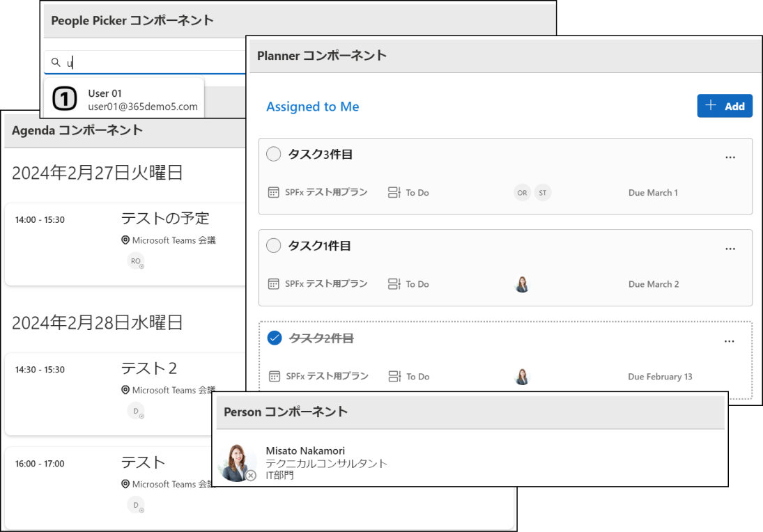The image size is (763, 532).
Task: Click Misato Nakamori name in Person component
Action: 305,451
